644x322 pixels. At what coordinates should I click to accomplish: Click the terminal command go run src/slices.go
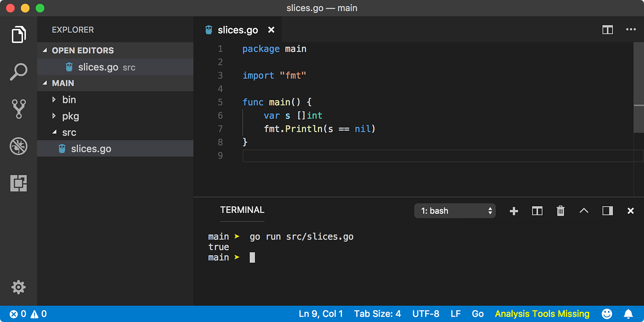coord(302,237)
